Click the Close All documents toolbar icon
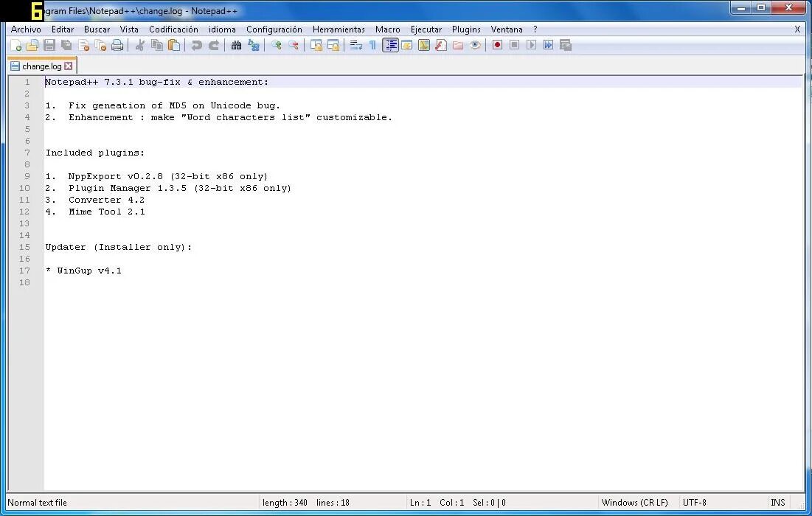 [100, 46]
